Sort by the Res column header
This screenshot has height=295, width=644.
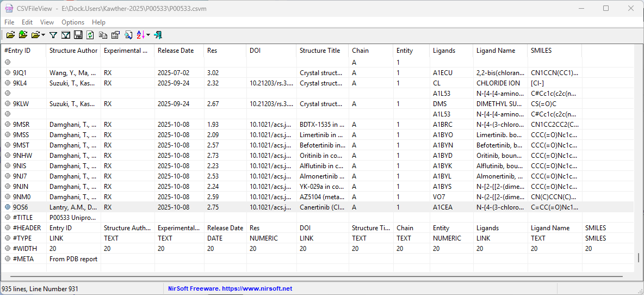226,51
